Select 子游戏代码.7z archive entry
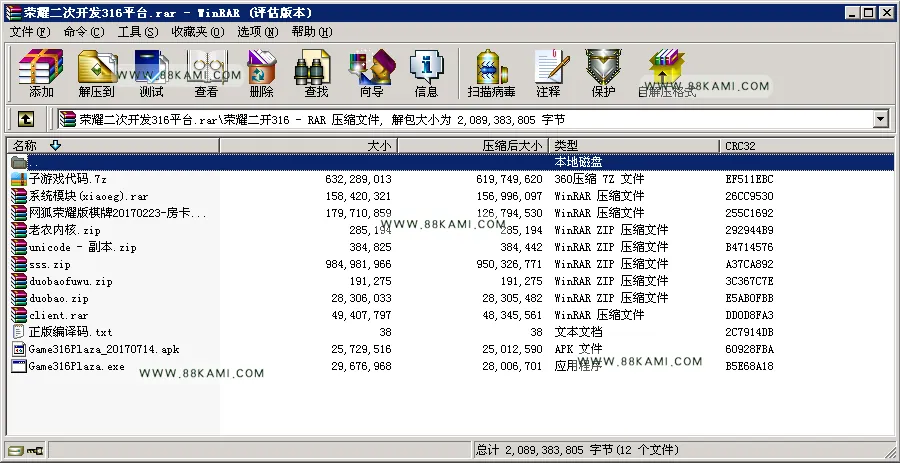 (x=68, y=179)
